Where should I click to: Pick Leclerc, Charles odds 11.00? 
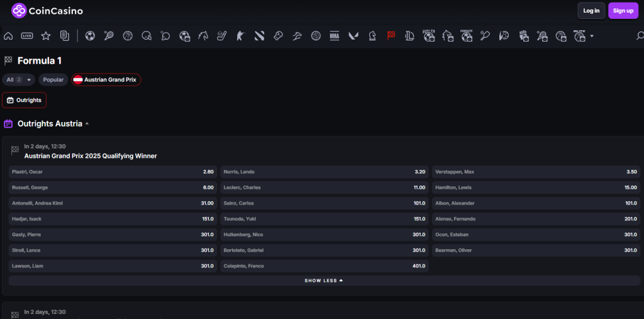(325, 187)
